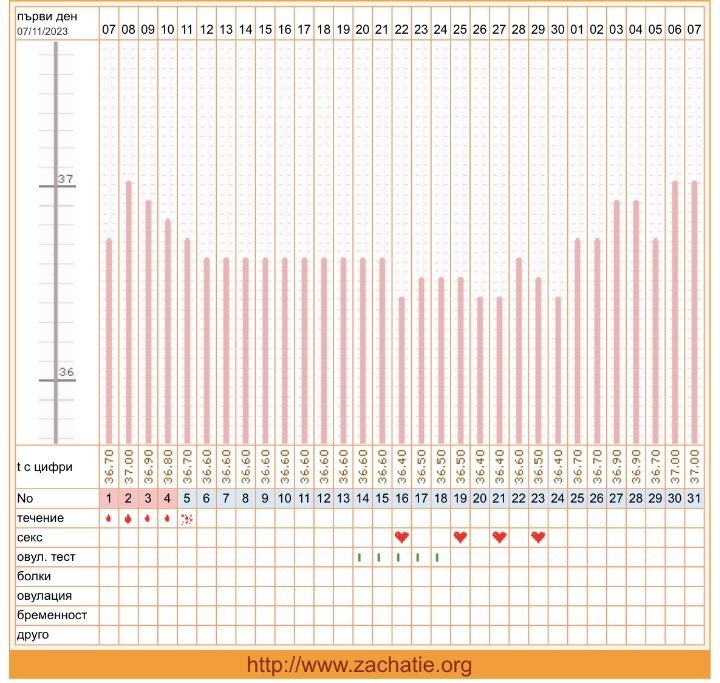The image size is (720, 683).
Task: Select cycle day number 31 cell
Action: (694, 498)
